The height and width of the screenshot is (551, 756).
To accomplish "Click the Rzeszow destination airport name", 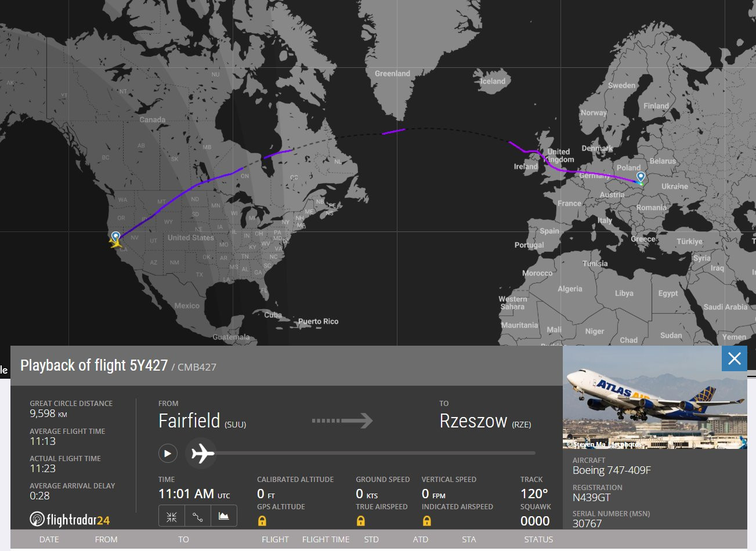I will 473,421.
